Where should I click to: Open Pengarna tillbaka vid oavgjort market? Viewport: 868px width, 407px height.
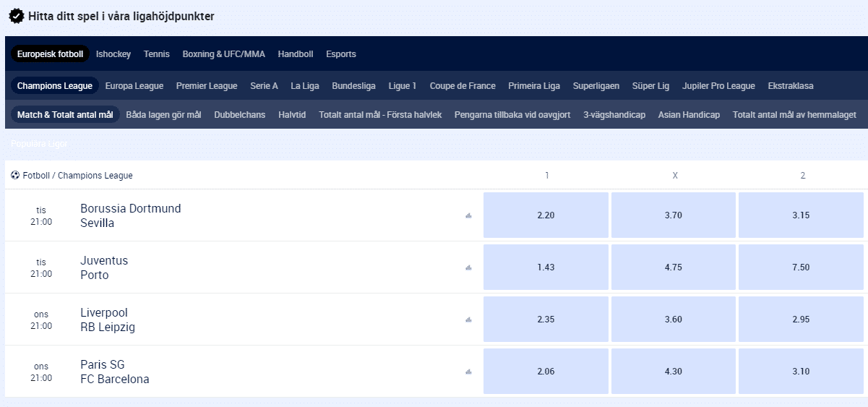512,115
